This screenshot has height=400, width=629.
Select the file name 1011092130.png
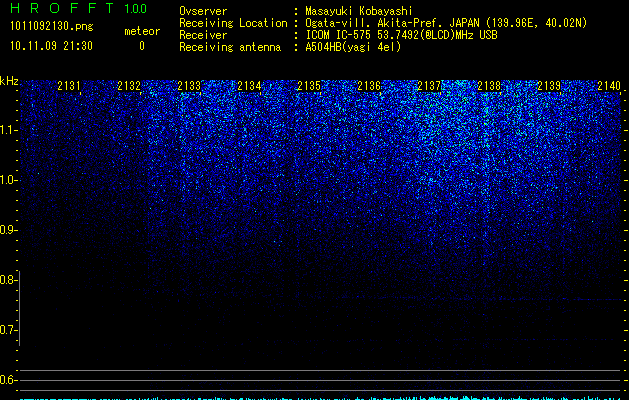point(52,26)
